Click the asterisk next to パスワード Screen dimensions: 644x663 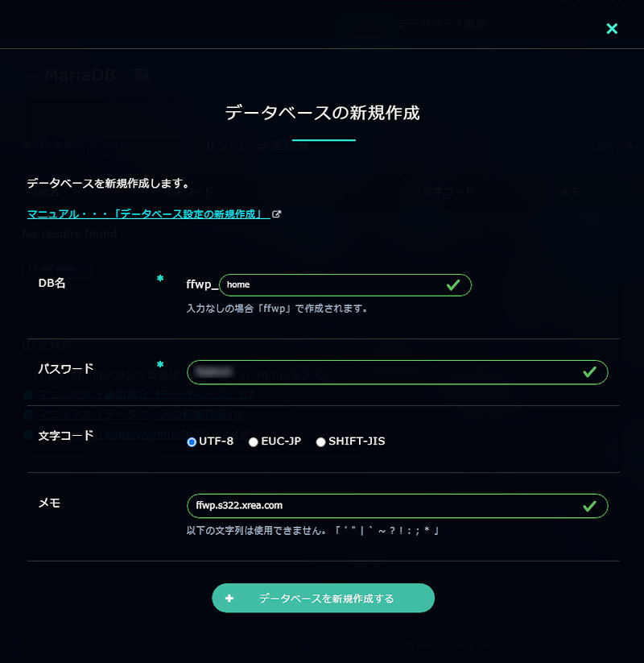(160, 364)
